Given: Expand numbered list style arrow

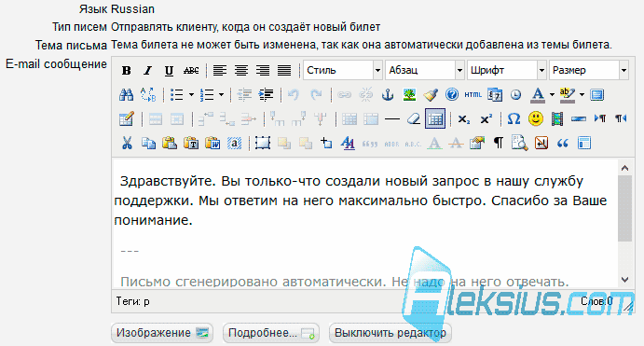Looking at the screenshot, I should tap(222, 95).
